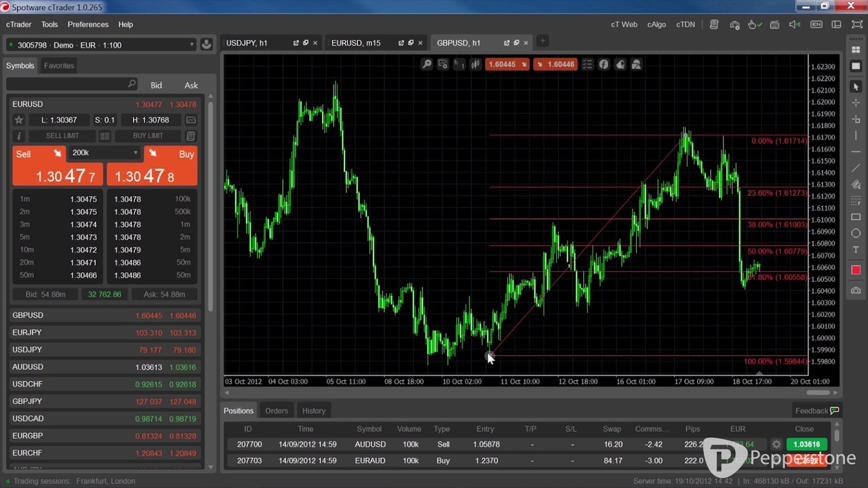The height and width of the screenshot is (488, 868).
Task: Expand the USDJPY symbol row
Action: click(105, 350)
